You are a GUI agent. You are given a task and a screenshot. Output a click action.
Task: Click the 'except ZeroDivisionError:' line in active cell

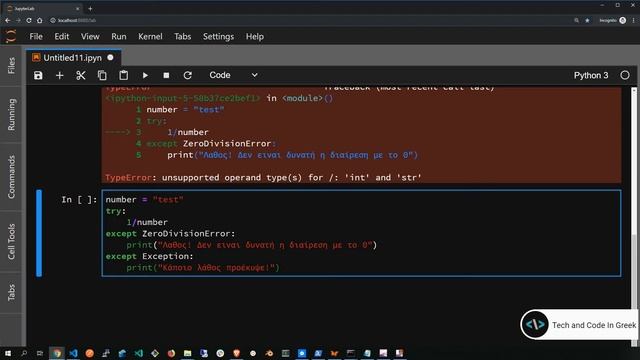pyautogui.click(x=170, y=233)
